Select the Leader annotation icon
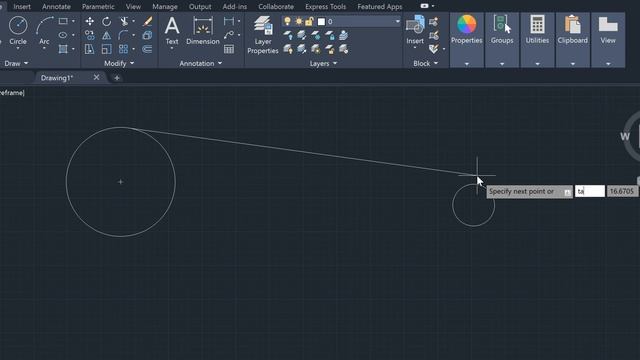The image size is (640, 360). 229,35
